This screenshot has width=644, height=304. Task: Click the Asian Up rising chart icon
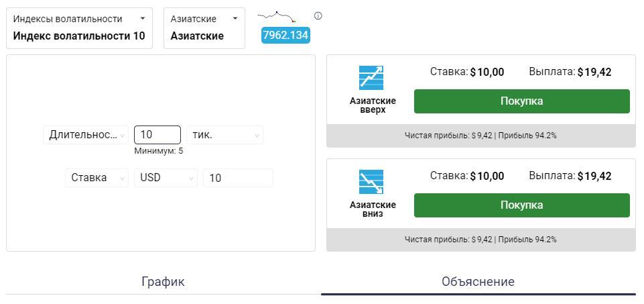[371, 78]
